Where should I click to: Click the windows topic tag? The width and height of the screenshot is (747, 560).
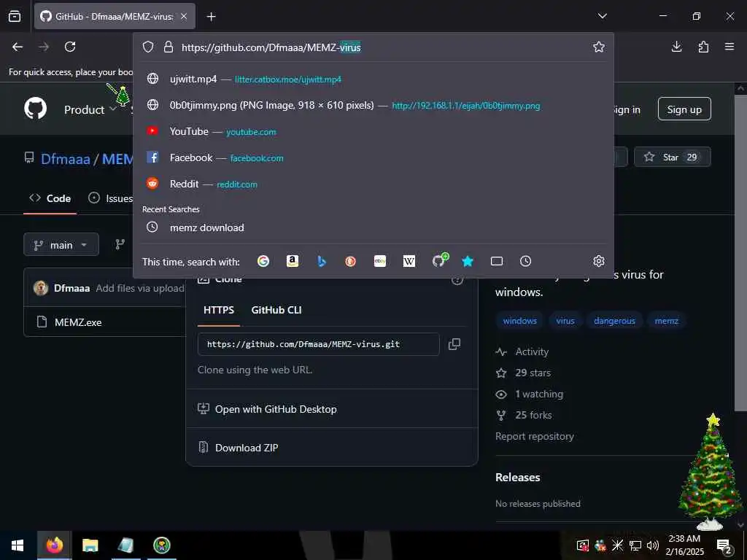(519, 321)
